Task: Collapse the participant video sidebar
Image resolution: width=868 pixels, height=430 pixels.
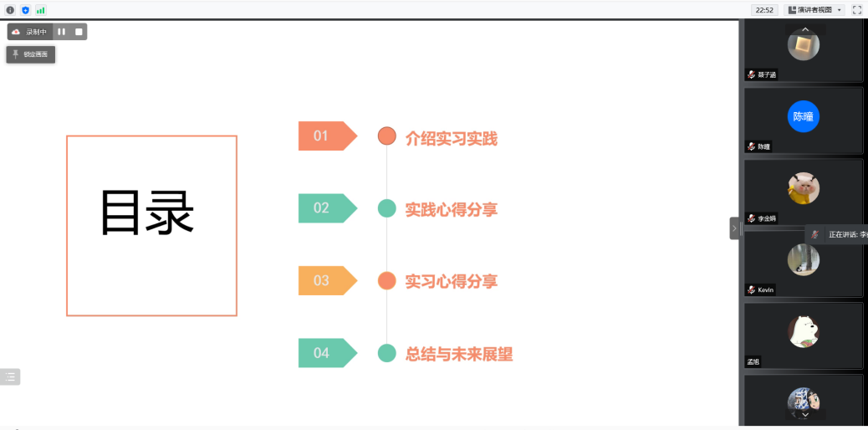Action: pos(734,228)
